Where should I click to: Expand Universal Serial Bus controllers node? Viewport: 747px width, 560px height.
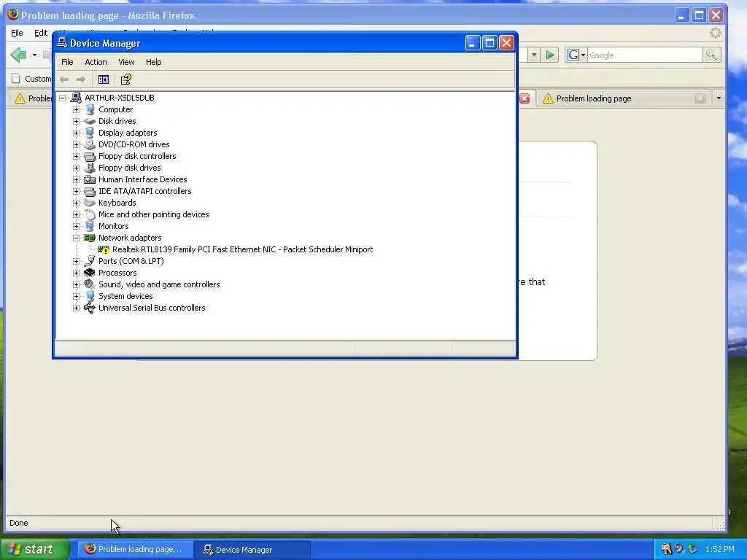(x=76, y=308)
